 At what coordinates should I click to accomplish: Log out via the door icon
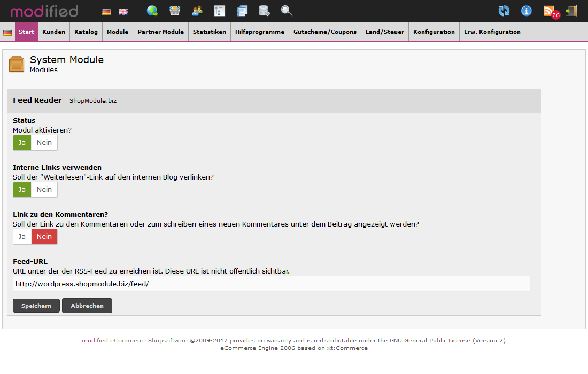(571, 11)
